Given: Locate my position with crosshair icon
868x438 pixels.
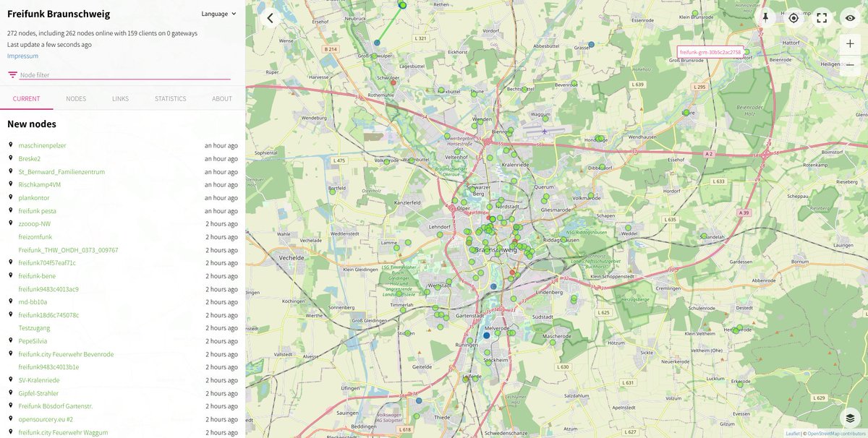Looking at the screenshot, I should (x=793, y=18).
